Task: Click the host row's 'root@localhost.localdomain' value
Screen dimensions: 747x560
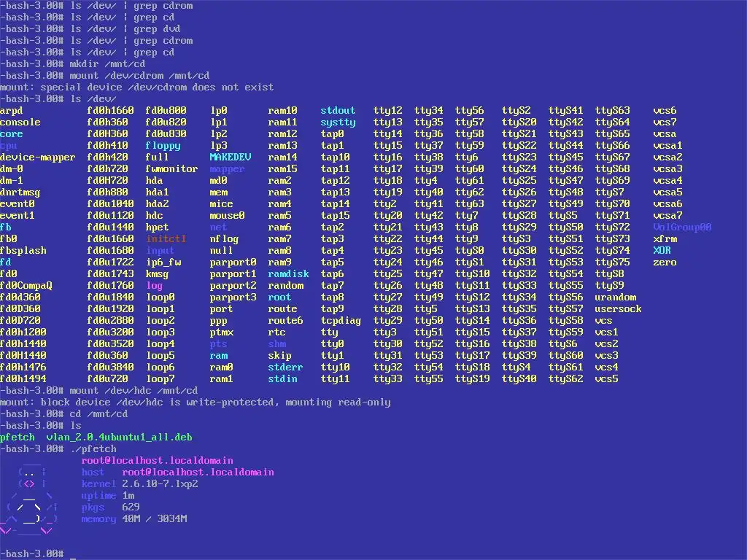Action: [198, 472]
